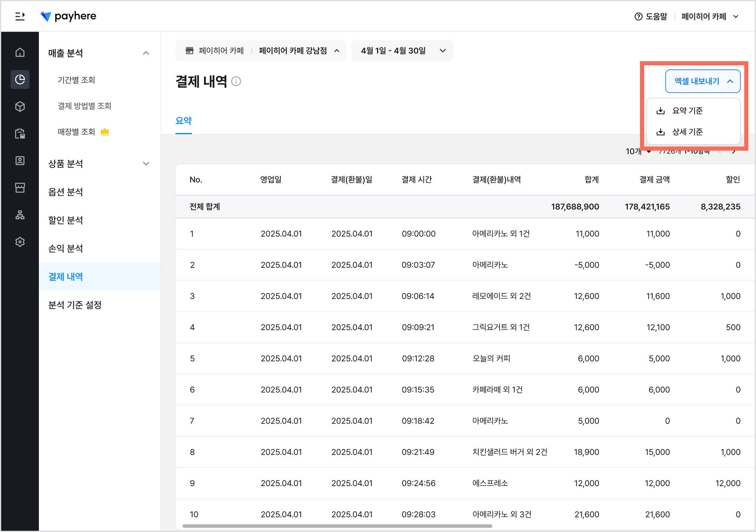756x532 pixels.
Task: Select 요약 기준 export option
Action: (x=693, y=111)
